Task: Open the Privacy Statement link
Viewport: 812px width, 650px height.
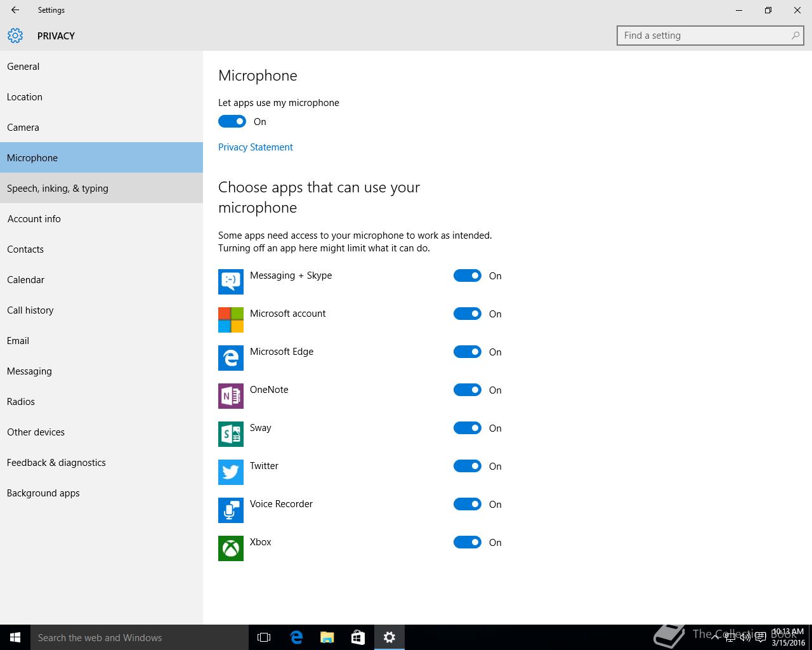Action: point(255,147)
